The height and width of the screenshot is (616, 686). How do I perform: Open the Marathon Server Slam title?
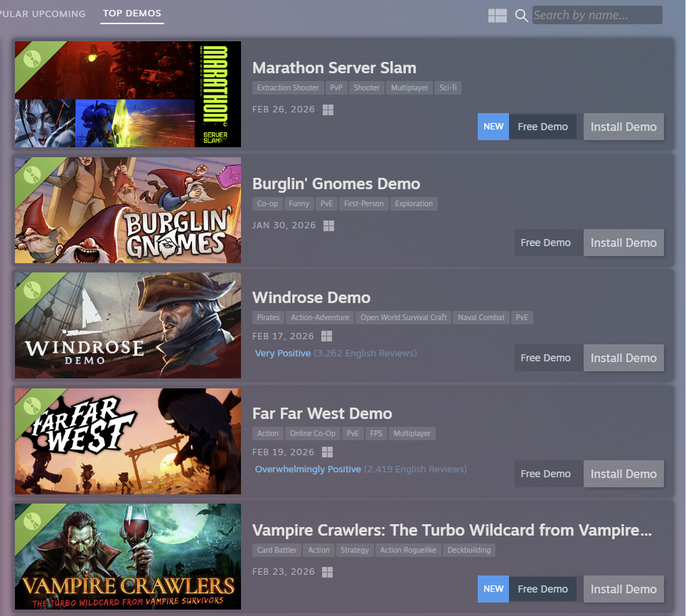click(334, 68)
